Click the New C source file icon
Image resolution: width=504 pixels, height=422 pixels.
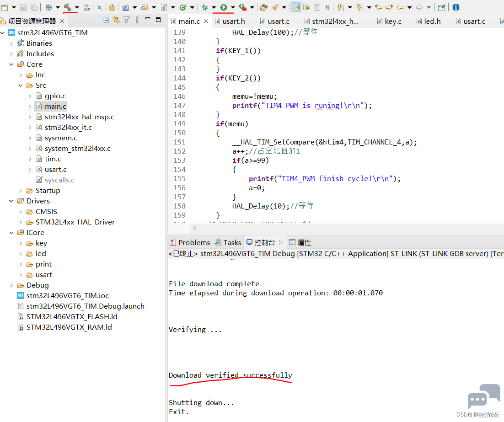[x=164, y=7]
